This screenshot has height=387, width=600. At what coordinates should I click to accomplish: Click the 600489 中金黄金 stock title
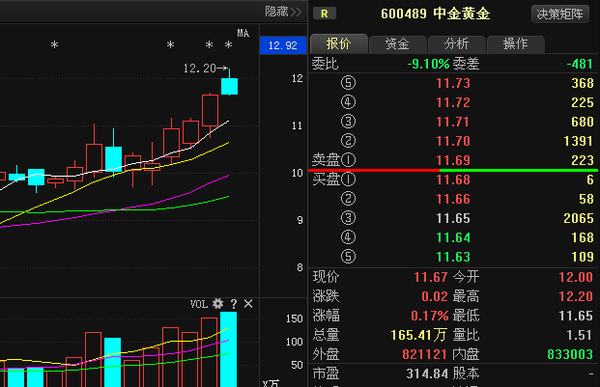[x=435, y=14]
